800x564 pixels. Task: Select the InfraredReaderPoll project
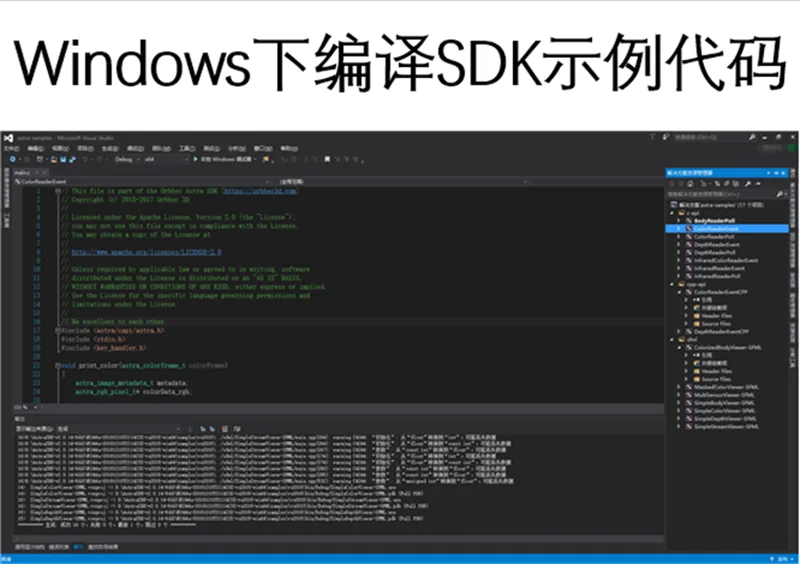click(x=717, y=276)
